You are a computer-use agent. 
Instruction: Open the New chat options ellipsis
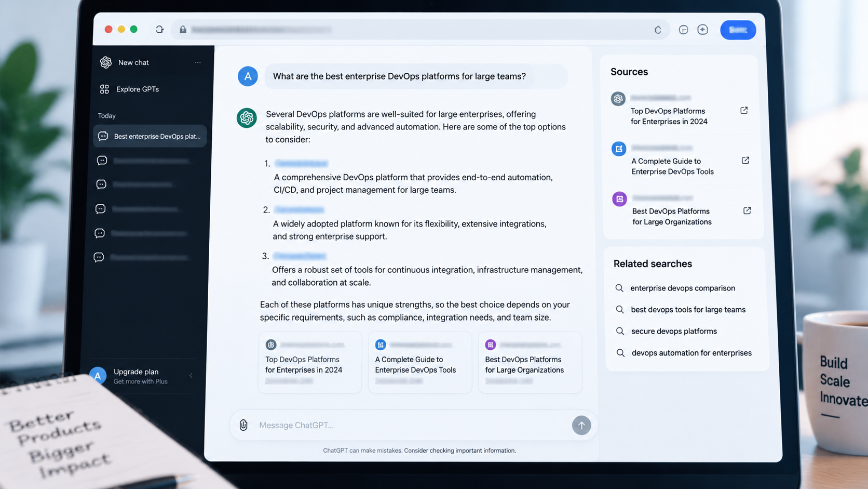tap(198, 62)
